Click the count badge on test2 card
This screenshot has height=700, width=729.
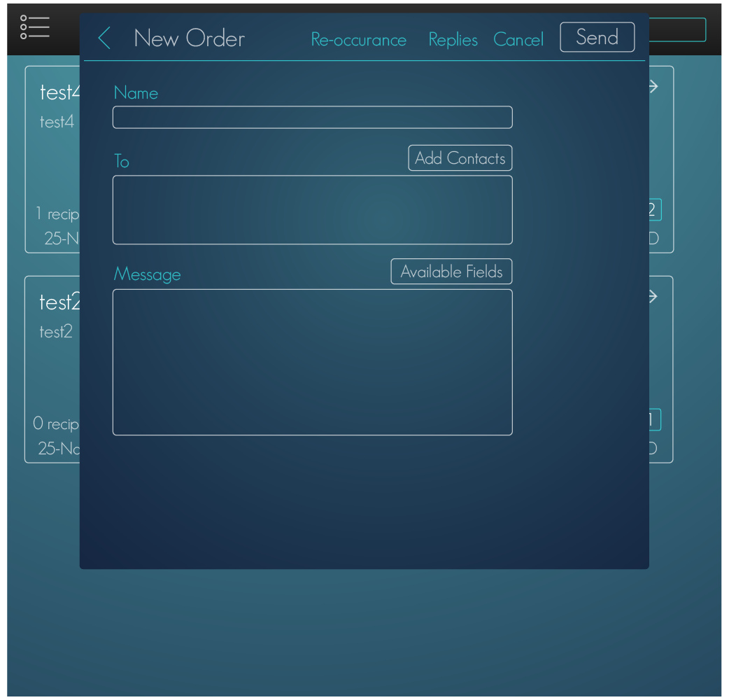click(x=655, y=420)
